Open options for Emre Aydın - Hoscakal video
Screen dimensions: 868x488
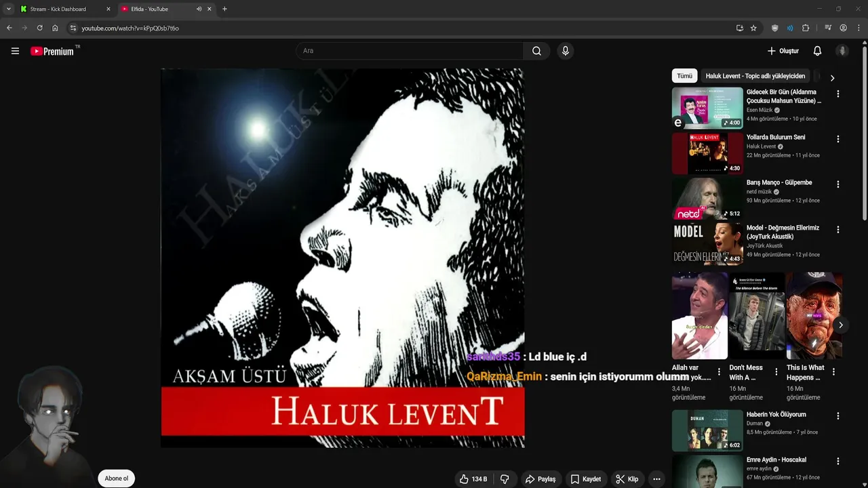838,462
